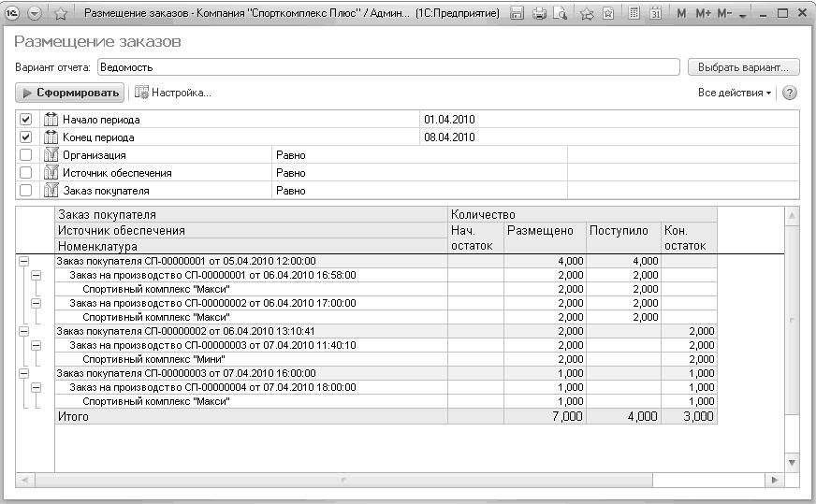Collapse Заказ на производство СП-00000004 group
The width and height of the screenshot is (816, 504).
(x=36, y=387)
